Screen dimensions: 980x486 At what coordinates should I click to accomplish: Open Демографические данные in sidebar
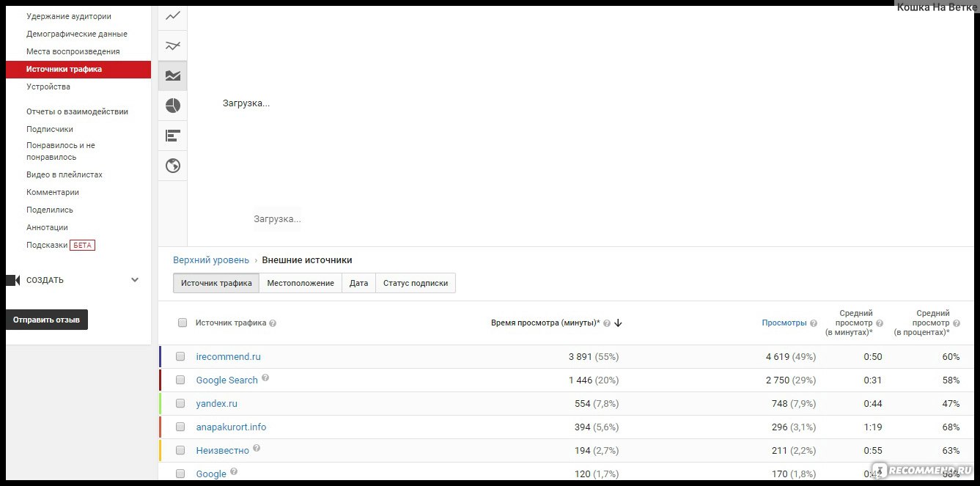coord(77,34)
